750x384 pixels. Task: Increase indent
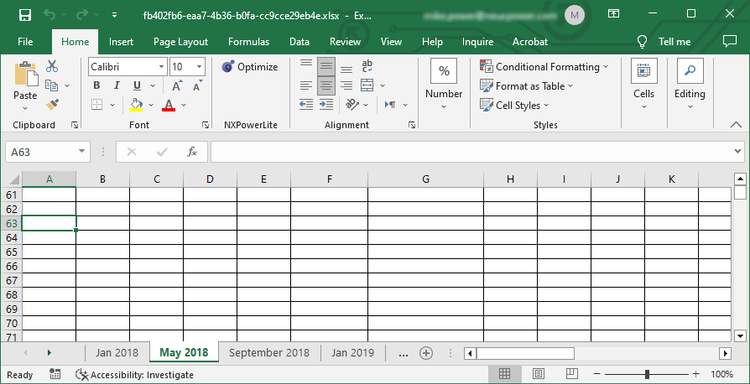point(326,104)
